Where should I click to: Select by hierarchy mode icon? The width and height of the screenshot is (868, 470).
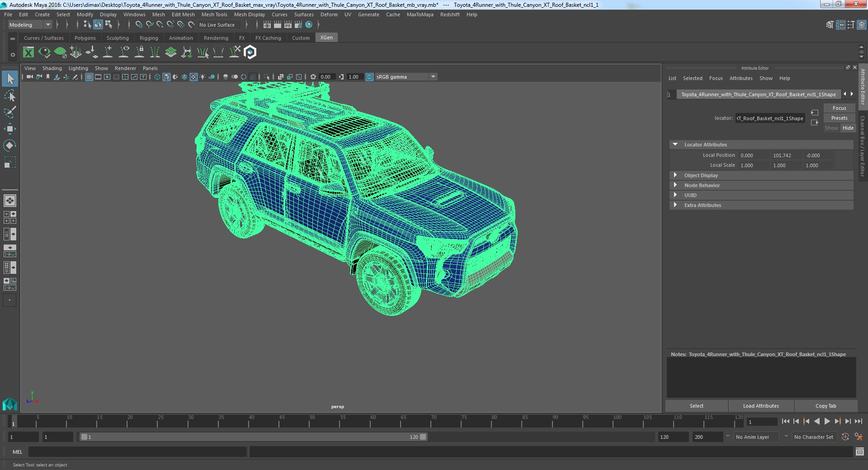[87, 25]
